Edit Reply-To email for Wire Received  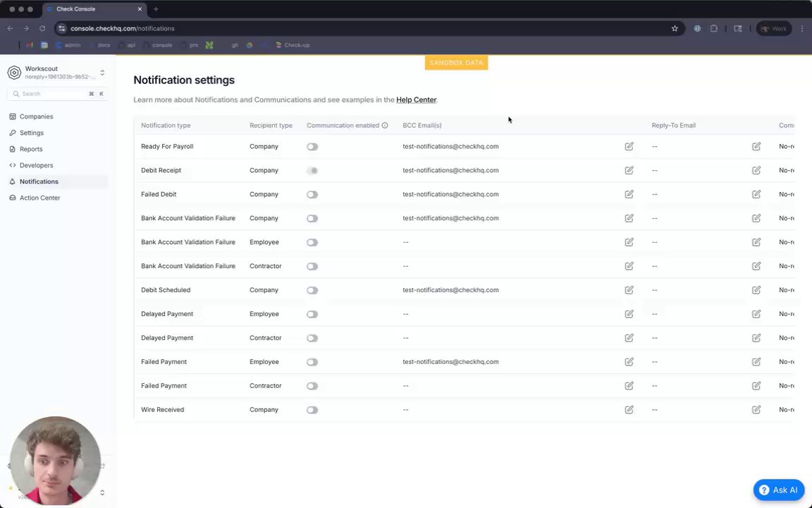[x=756, y=410]
